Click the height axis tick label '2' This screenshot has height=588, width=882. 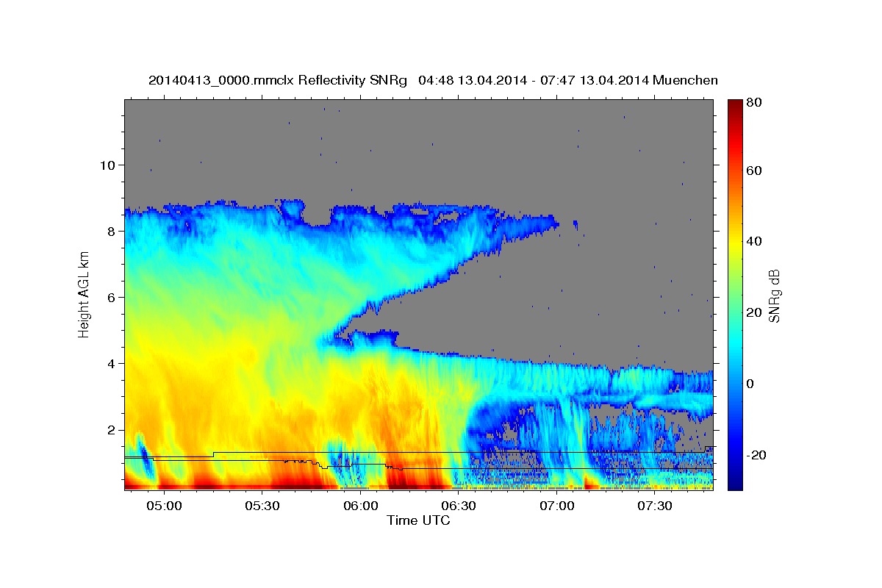pos(110,430)
